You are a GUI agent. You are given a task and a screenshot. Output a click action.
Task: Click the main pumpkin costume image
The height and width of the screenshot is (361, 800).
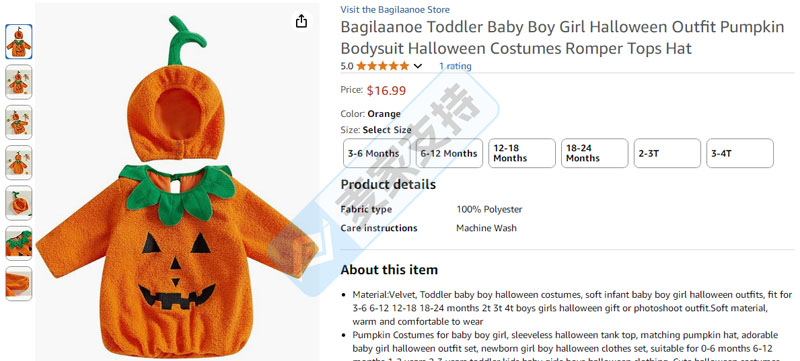point(178,186)
